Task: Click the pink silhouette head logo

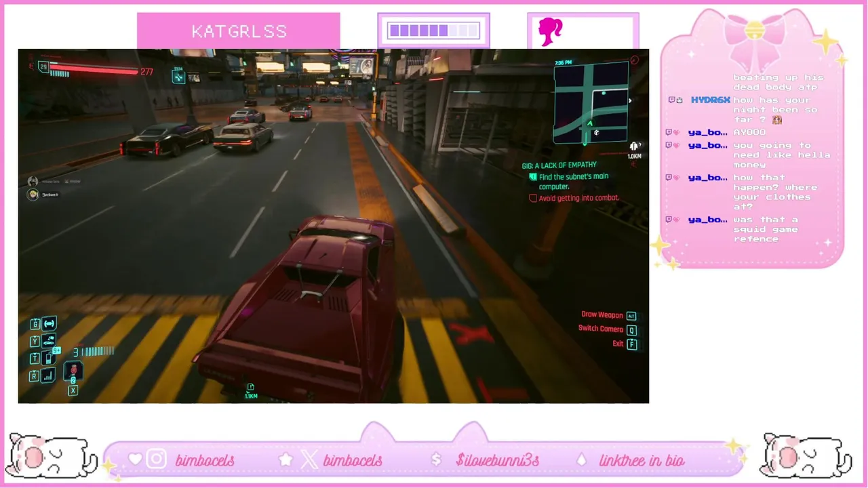Action: [x=550, y=32]
